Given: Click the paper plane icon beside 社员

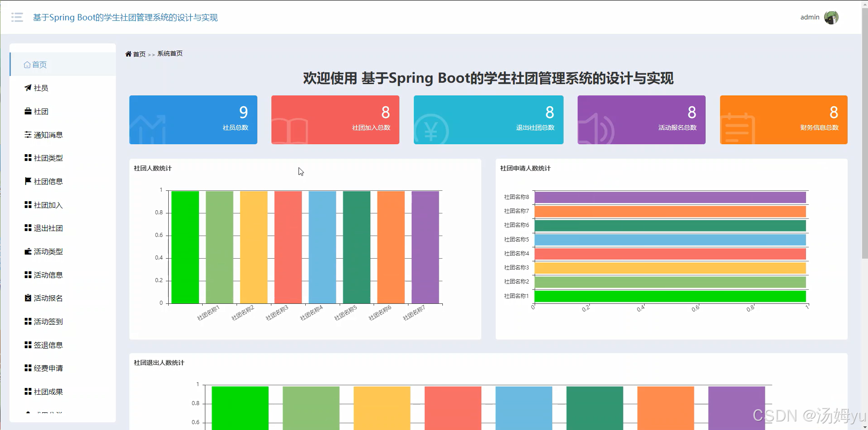Looking at the screenshot, I should pyautogui.click(x=28, y=88).
